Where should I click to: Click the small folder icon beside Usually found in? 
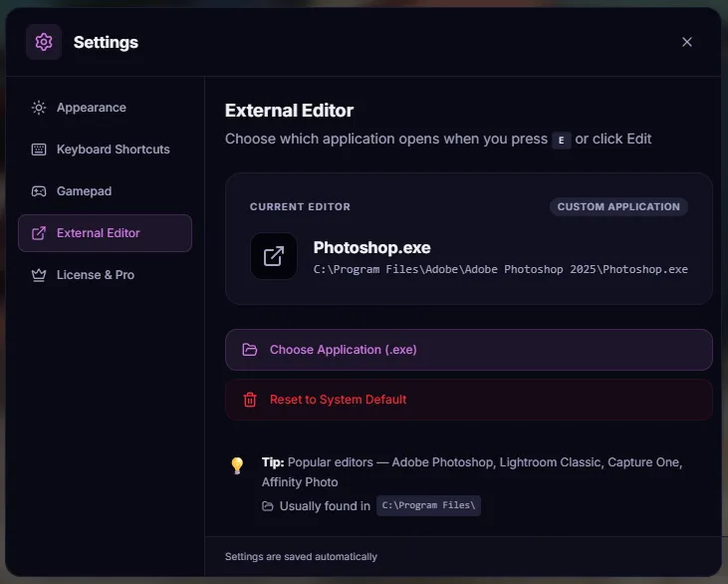pos(268,506)
